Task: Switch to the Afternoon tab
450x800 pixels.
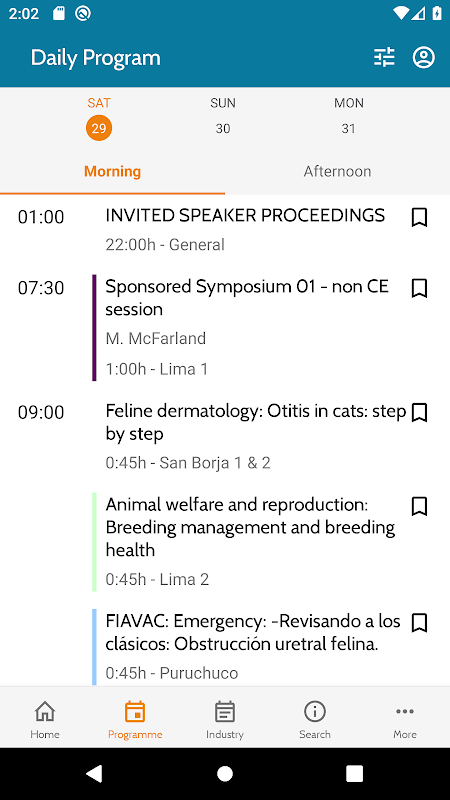Action: tap(337, 171)
